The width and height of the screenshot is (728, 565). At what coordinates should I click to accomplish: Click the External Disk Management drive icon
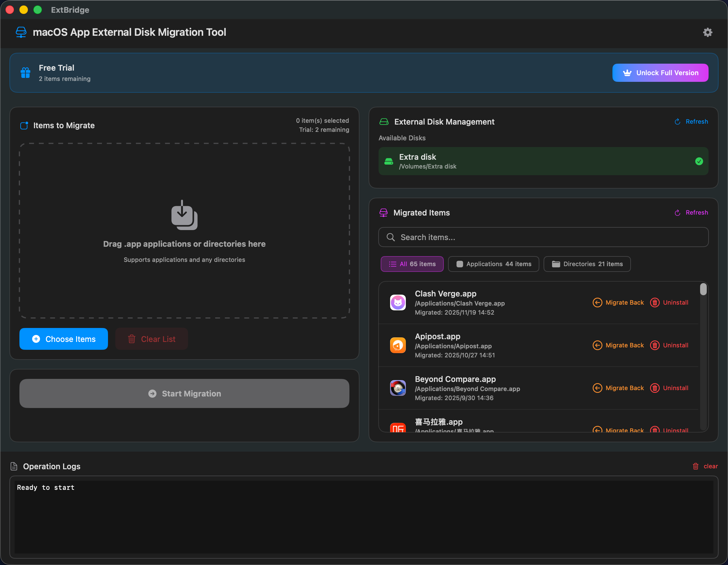click(384, 122)
